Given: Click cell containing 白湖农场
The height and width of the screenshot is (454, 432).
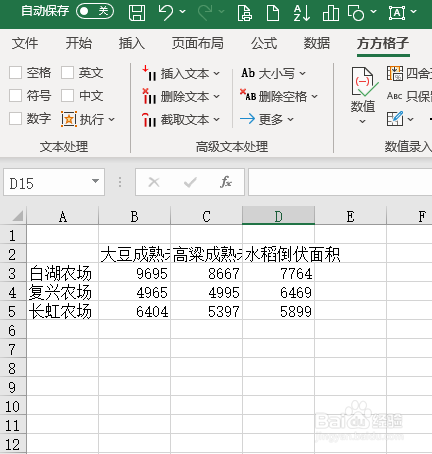Looking at the screenshot, I should pos(63,273).
